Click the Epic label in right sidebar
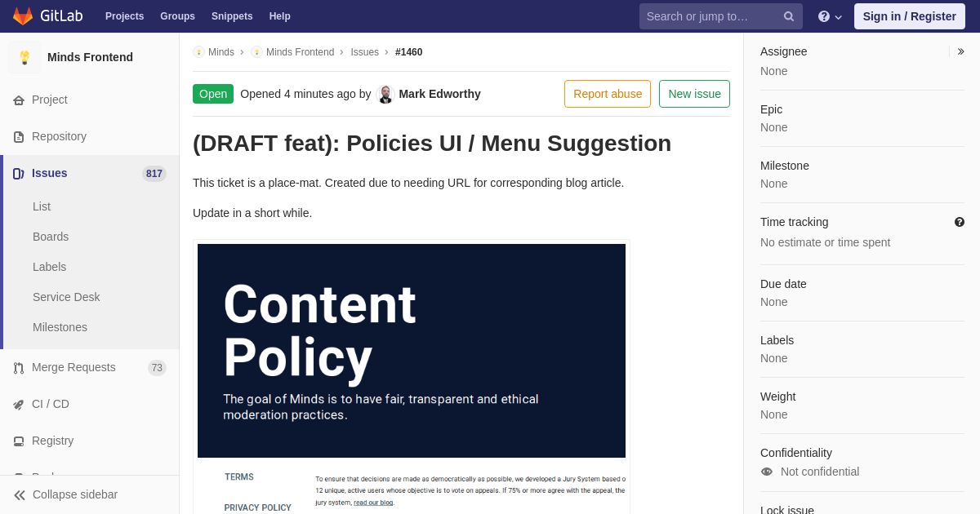 tap(772, 109)
